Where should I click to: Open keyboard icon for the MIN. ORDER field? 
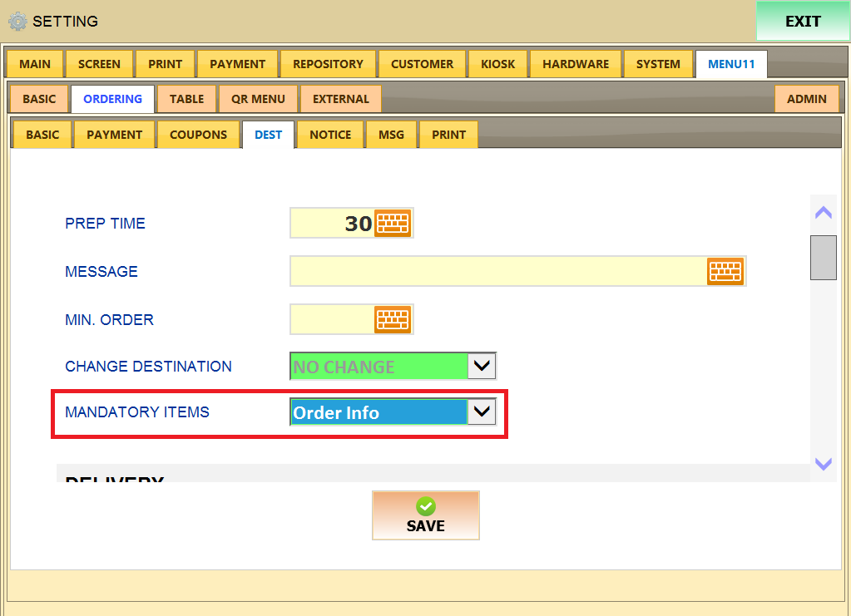393,319
